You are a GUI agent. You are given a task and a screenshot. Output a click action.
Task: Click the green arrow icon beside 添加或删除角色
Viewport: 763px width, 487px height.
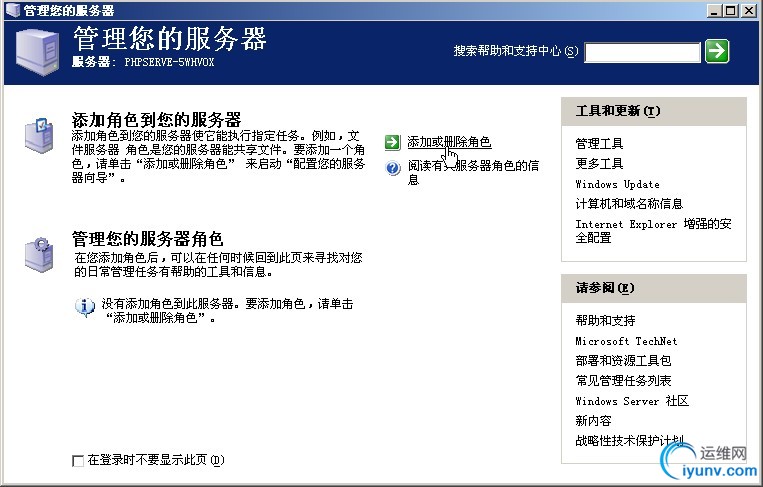392,142
